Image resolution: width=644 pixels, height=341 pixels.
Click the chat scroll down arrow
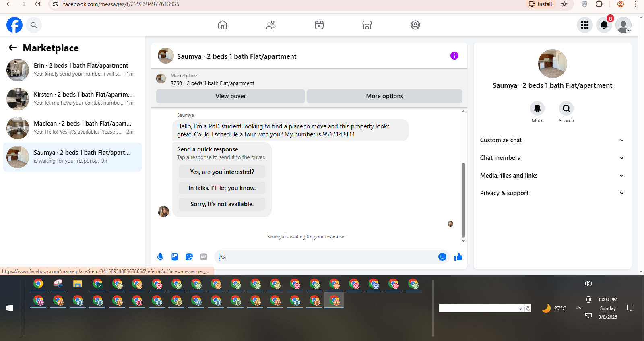click(463, 241)
